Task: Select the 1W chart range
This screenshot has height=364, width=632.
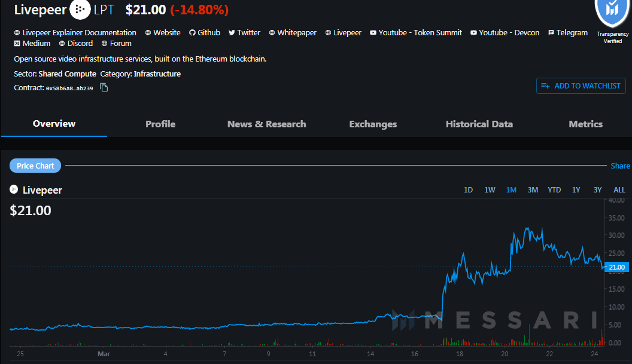Action: point(490,189)
